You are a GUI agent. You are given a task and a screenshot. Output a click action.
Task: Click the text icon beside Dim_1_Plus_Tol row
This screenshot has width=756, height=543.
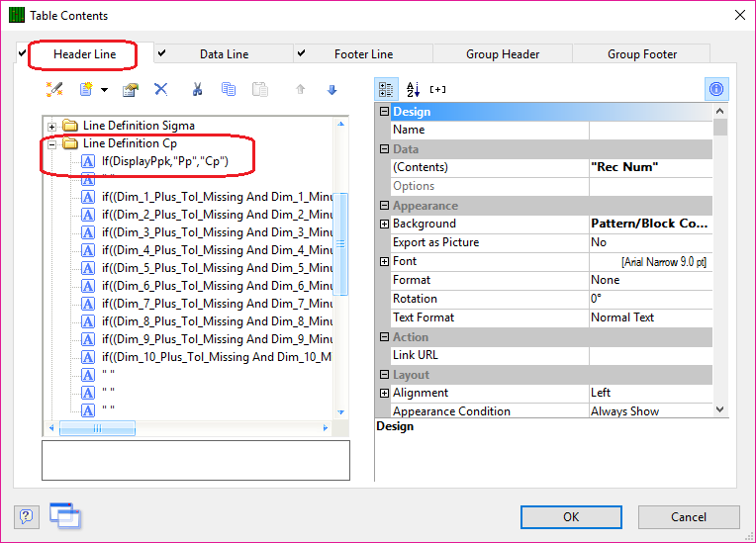[x=88, y=197]
